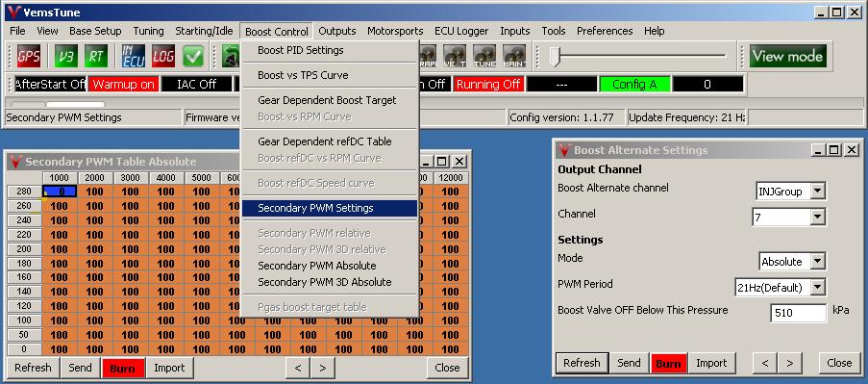The image size is (868, 384).
Task: Open the Preferences menu
Action: click(605, 31)
